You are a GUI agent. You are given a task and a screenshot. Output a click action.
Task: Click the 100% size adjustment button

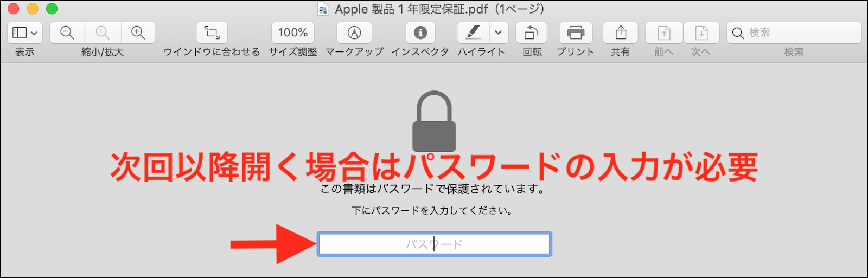pyautogui.click(x=293, y=33)
